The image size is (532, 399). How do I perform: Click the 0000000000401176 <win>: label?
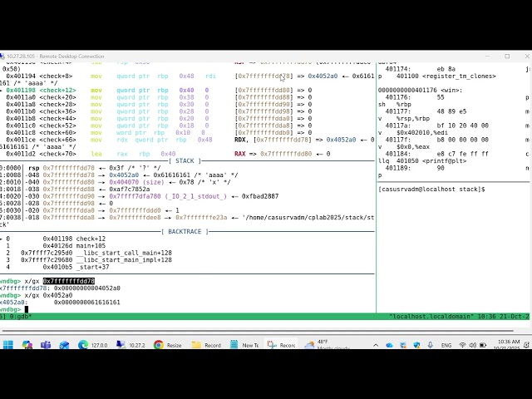tap(421, 91)
